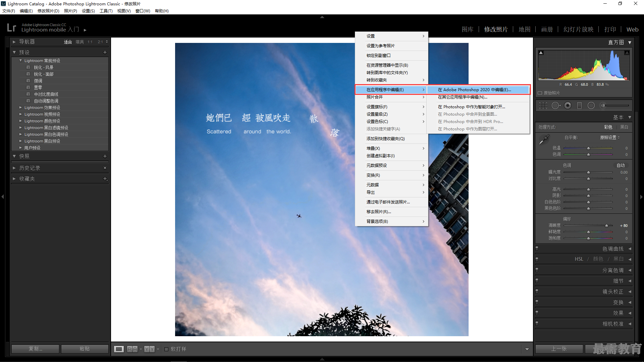Select the Radial Filter tool
Viewport: 644px width, 362px height.
(x=591, y=106)
